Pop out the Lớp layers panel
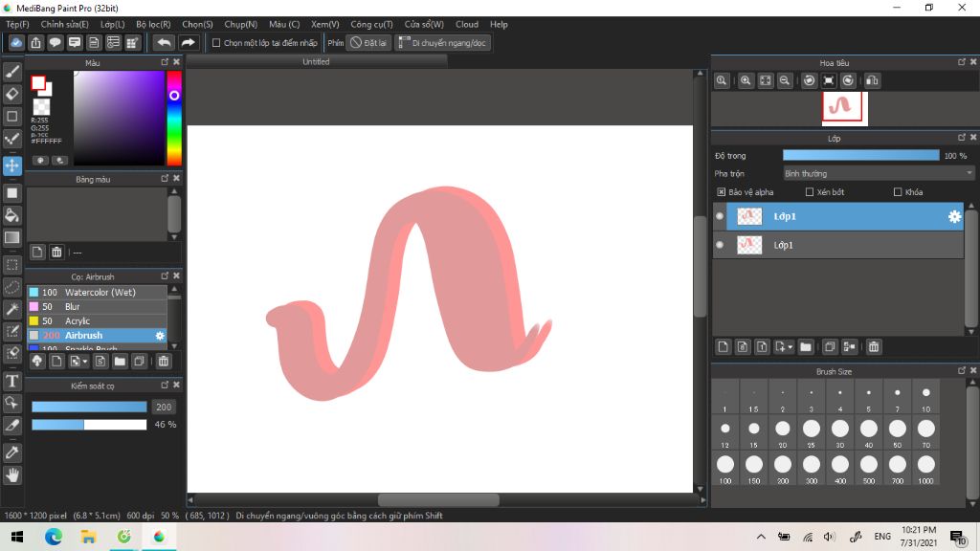The height and width of the screenshot is (551, 980). (961, 138)
